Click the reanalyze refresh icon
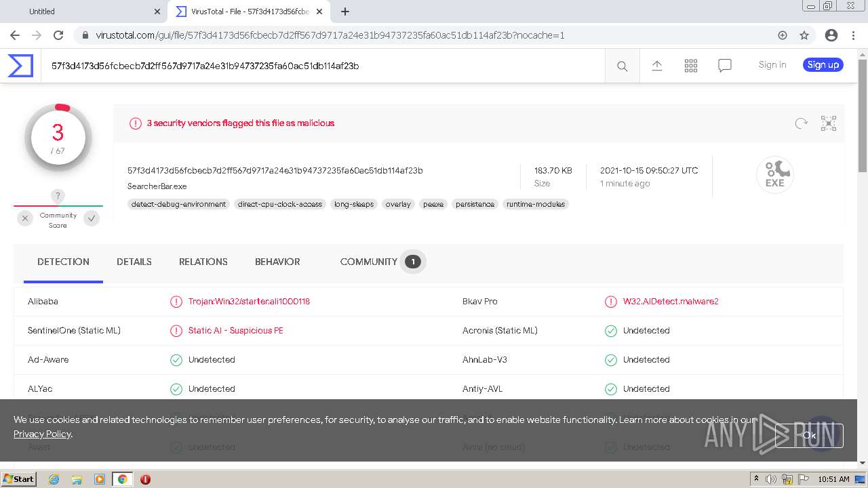Viewport: 868px width, 488px height. pos(801,123)
